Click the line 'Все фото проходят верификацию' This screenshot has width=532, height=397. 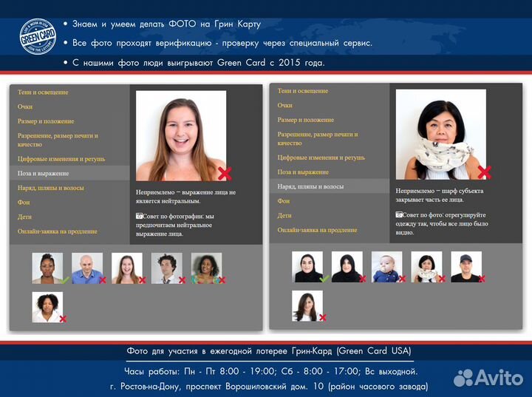(142, 43)
